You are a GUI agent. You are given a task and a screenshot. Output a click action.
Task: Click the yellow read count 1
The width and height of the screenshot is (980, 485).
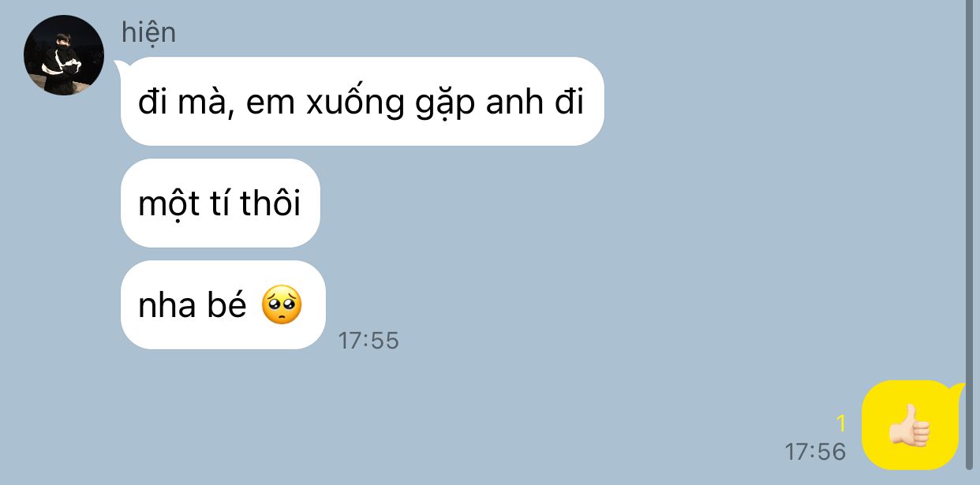point(840,424)
